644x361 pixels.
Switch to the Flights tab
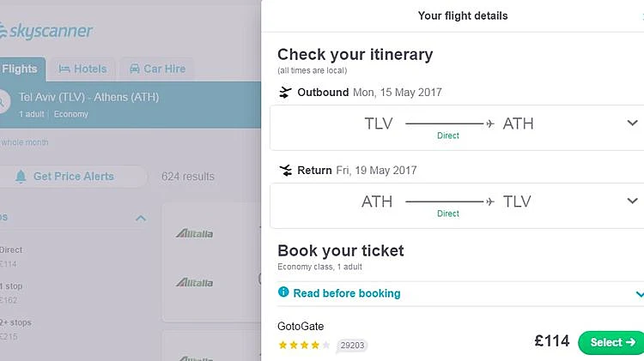(x=21, y=69)
